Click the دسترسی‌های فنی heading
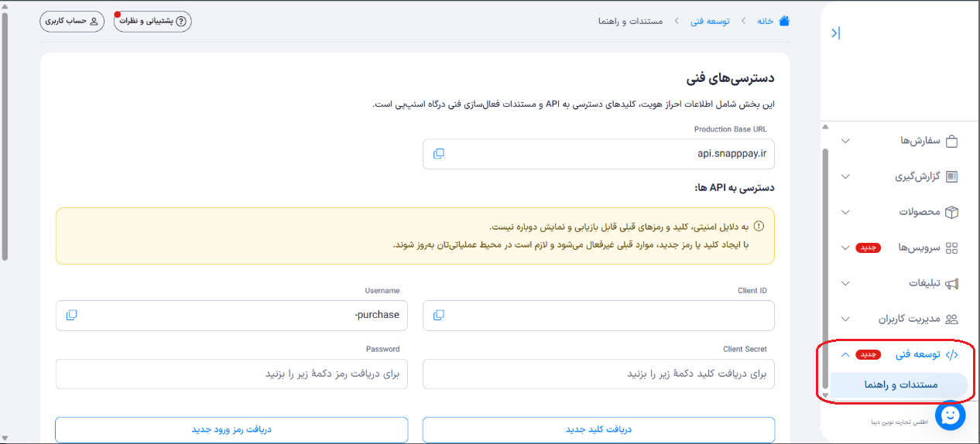The image size is (980, 444). 730,78
